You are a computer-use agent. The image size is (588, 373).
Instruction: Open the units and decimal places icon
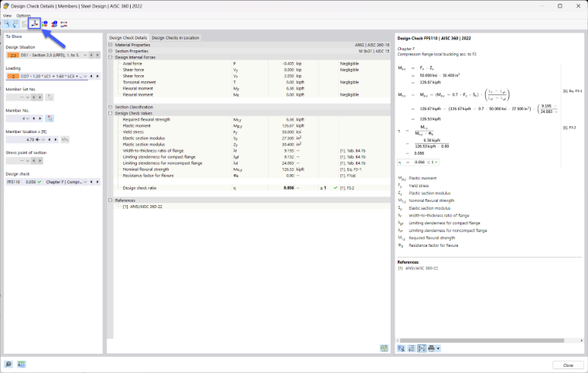[x=22, y=364]
